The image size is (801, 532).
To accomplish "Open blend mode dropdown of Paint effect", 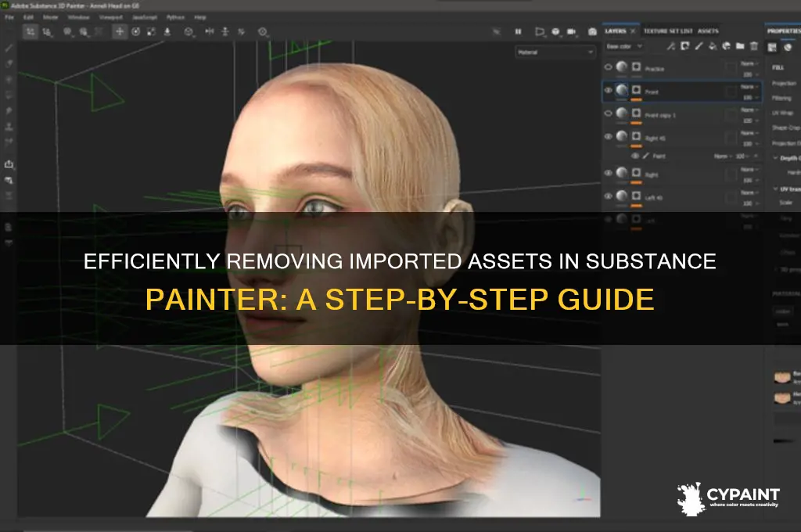I will pyautogui.click(x=722, y=156).
